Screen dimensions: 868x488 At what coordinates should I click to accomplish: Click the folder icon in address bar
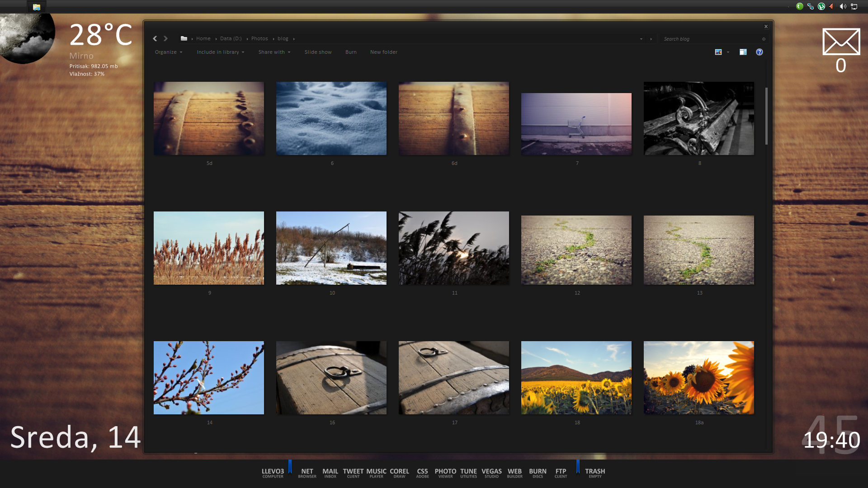184,39
